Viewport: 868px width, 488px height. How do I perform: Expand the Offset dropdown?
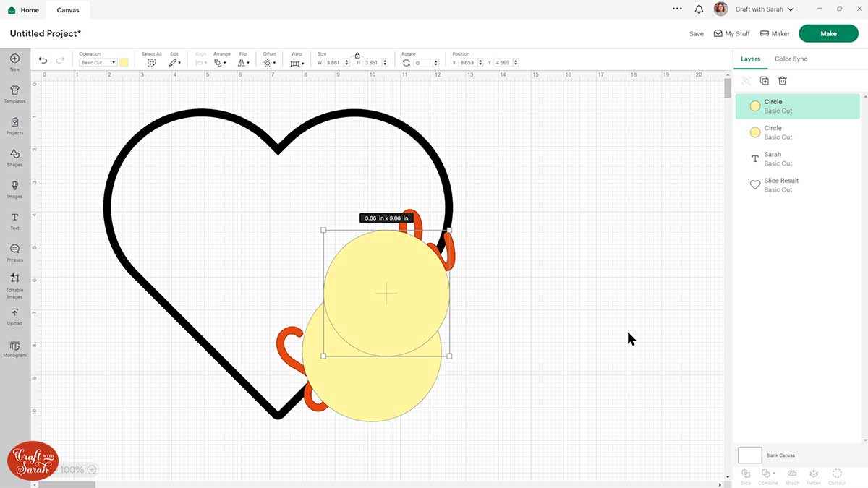tap(269, 63)
